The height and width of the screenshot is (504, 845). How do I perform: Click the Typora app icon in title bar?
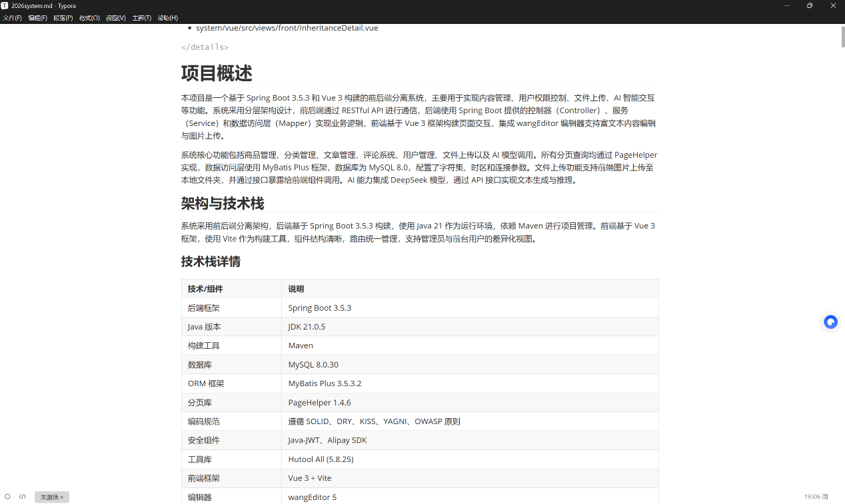pos(5,5)
